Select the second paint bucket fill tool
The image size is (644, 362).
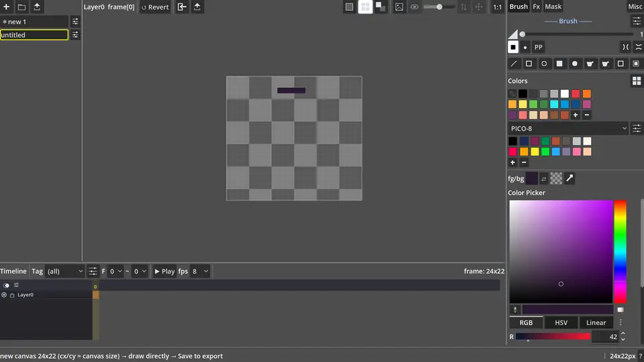(x=605, y=64)
